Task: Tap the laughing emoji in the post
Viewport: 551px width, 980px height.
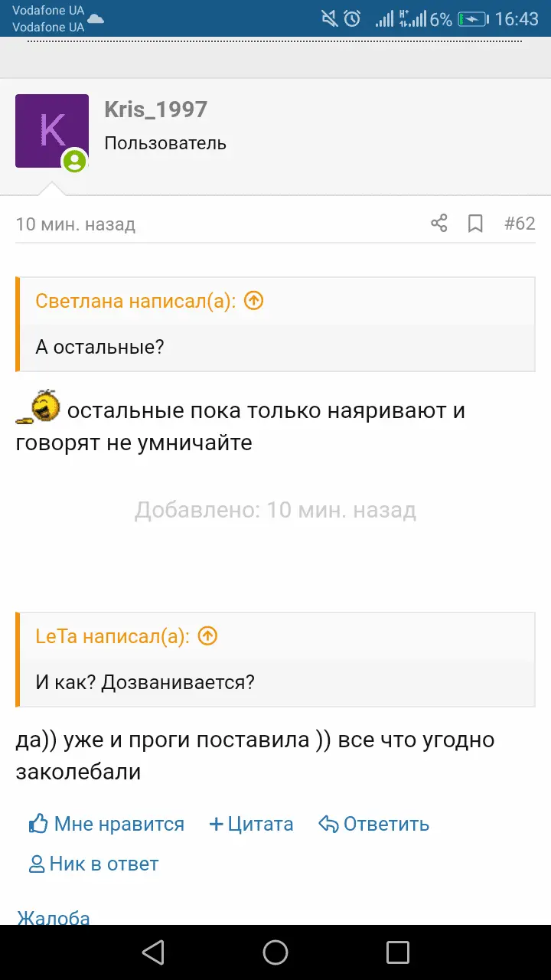Action: tap(40, 407)
